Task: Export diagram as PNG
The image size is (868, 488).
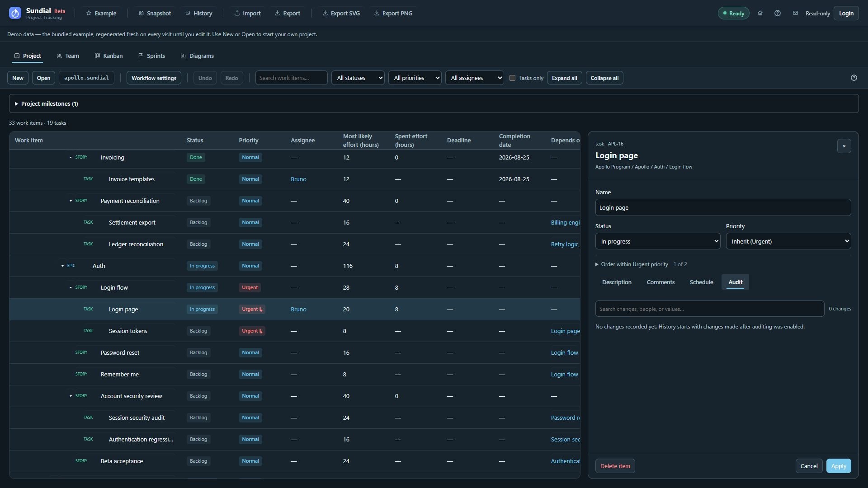Action: click(x=393, y=13)
